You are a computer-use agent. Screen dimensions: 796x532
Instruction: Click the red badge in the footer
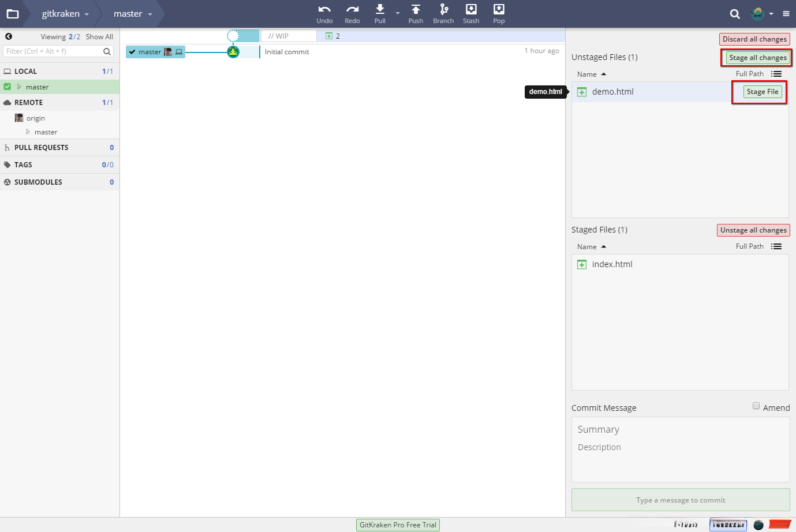[780, 524]
